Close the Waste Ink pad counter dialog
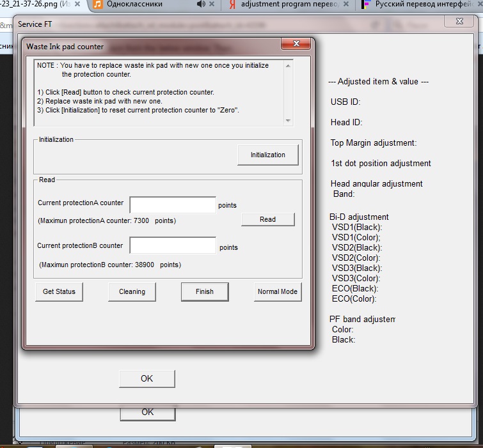The image size is (483, 448). click(296, 43)
